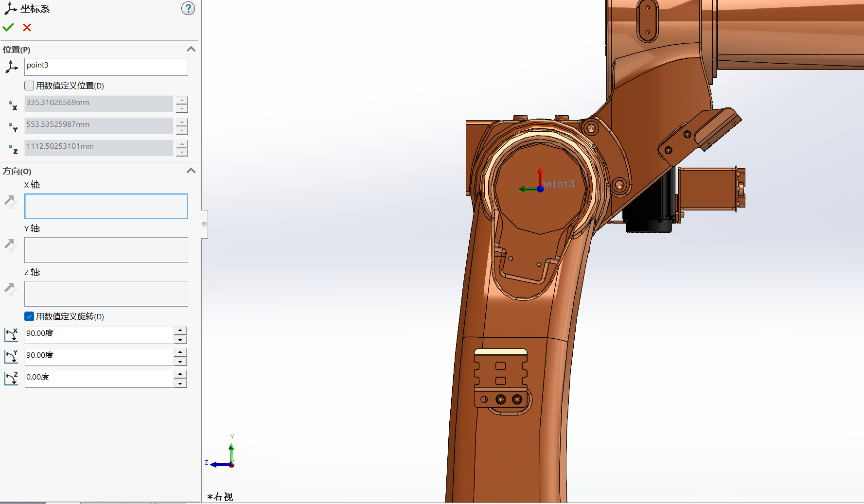The image size is (864, 504).
Task: Collapse the 位置(P) section
Action: (x=191, y=49)
